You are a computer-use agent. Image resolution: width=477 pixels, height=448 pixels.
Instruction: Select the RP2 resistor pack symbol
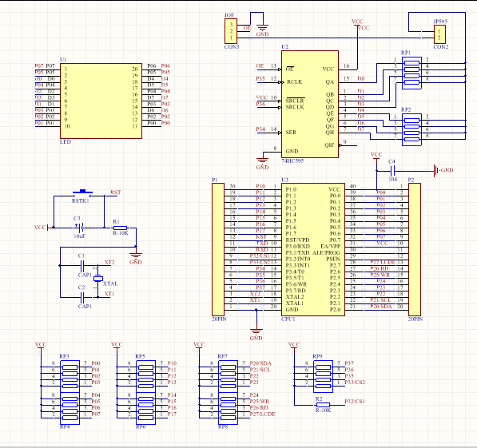[x=411, y=130]
